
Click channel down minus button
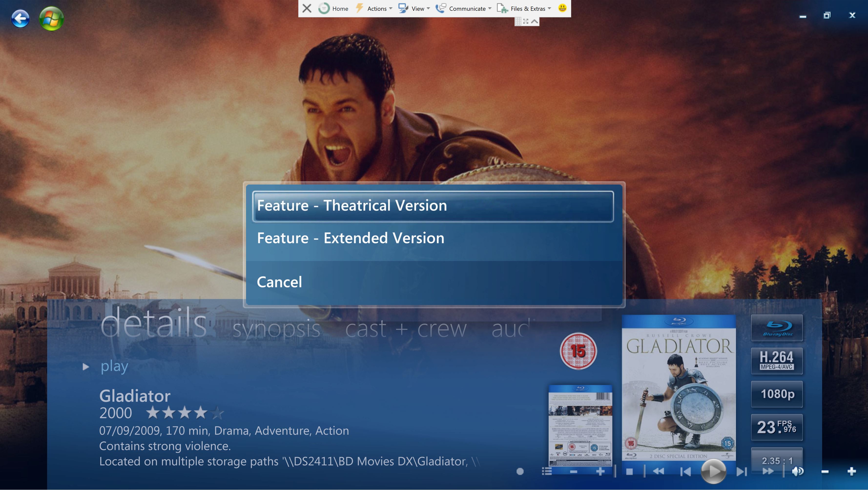574,471
